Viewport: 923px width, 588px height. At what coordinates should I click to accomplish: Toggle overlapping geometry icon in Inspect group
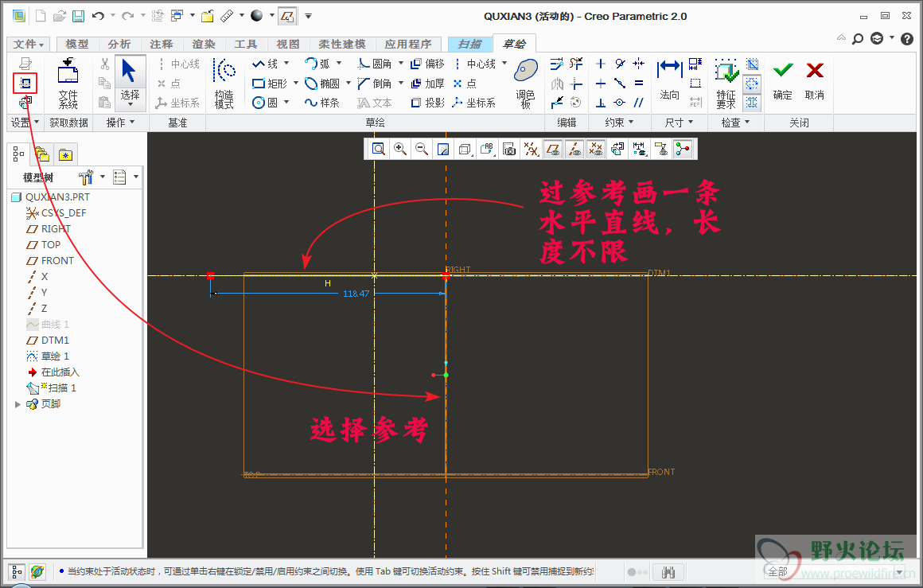coord(752,64)
